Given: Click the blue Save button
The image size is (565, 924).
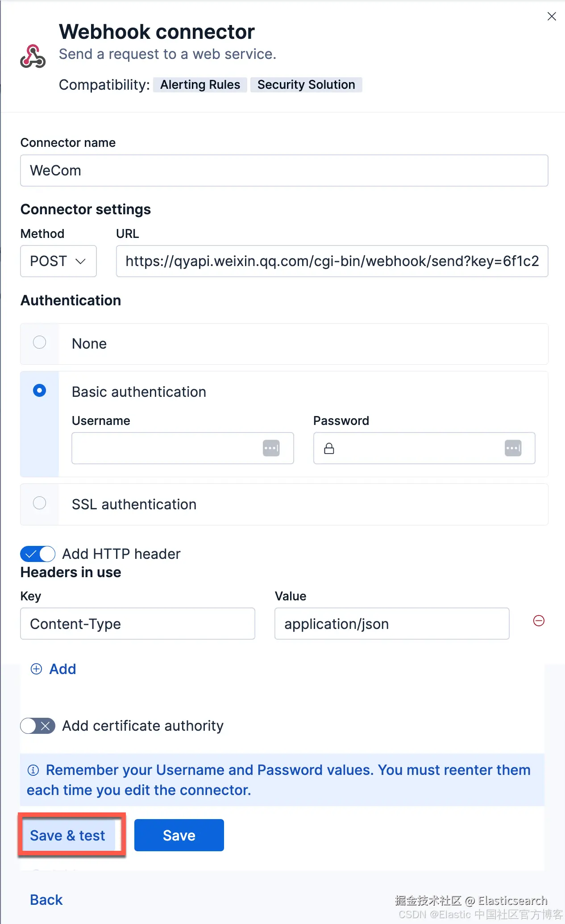Looking at the screenshot, I should click(x=179, y=835).
